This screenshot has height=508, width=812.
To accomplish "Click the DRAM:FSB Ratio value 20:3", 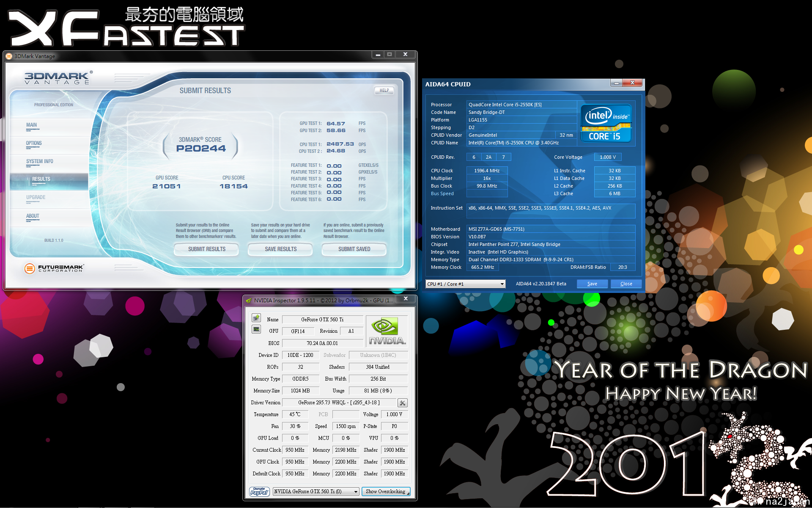I will 623,267.
